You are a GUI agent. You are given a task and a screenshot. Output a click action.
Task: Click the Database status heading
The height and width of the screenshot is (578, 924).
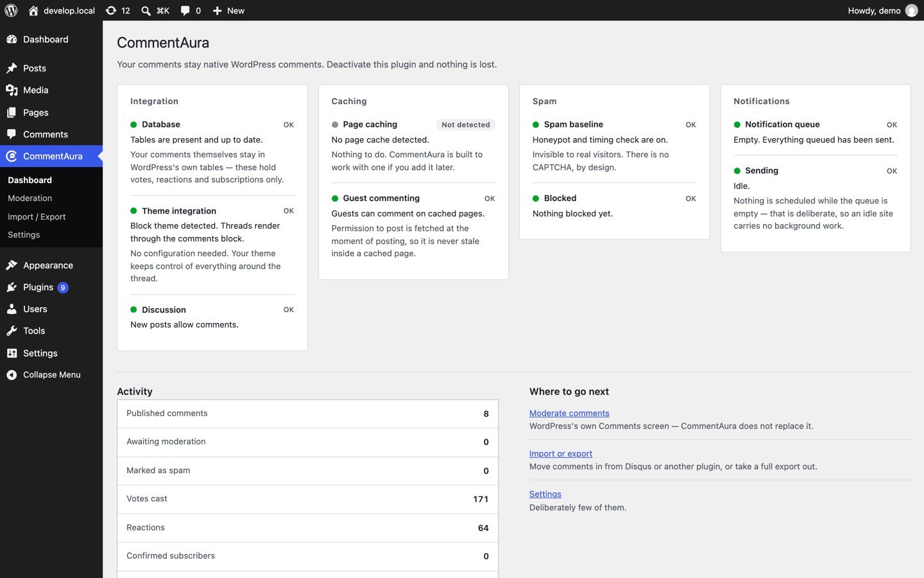pos(161,124)
